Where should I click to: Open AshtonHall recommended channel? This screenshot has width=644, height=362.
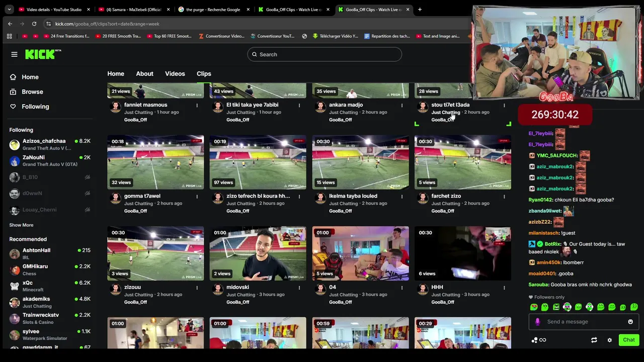[x=50, y=253]
